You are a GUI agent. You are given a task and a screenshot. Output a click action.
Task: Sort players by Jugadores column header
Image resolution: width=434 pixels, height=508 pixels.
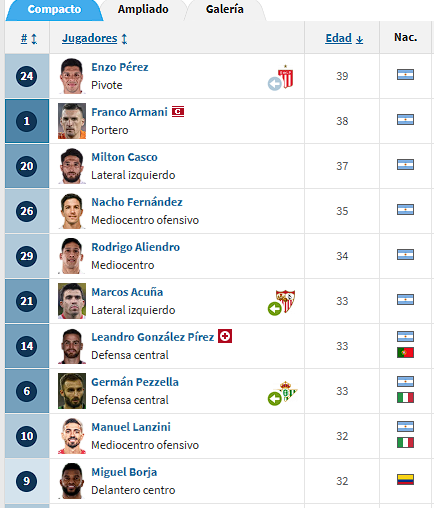click(x=95, y=39)
